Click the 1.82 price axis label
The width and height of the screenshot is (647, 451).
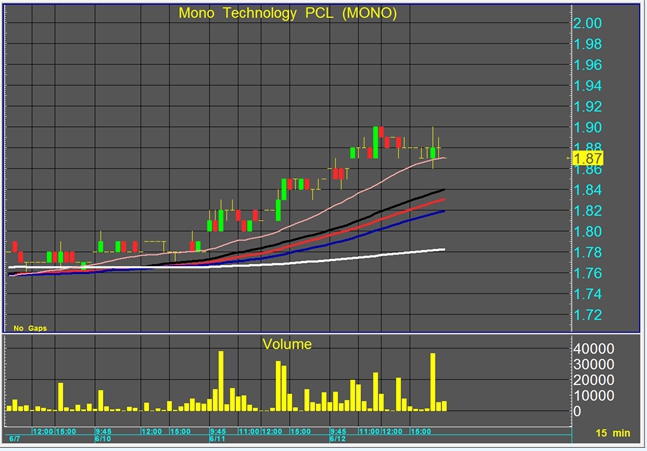pyautogui.click(x=588, y=211)
